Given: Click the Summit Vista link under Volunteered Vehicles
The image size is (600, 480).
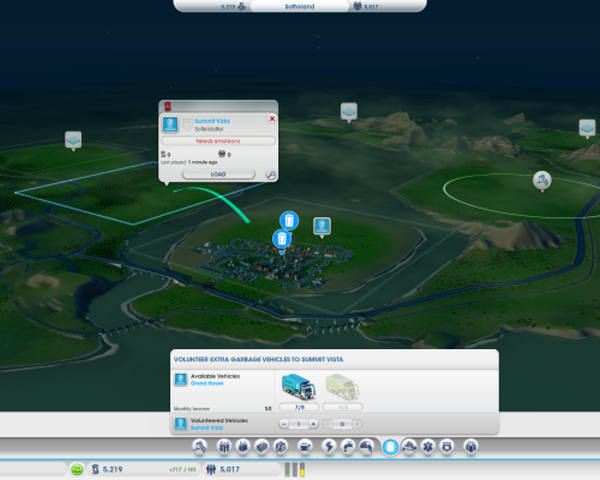Looking at the screenshot, I should coord(207,428).
